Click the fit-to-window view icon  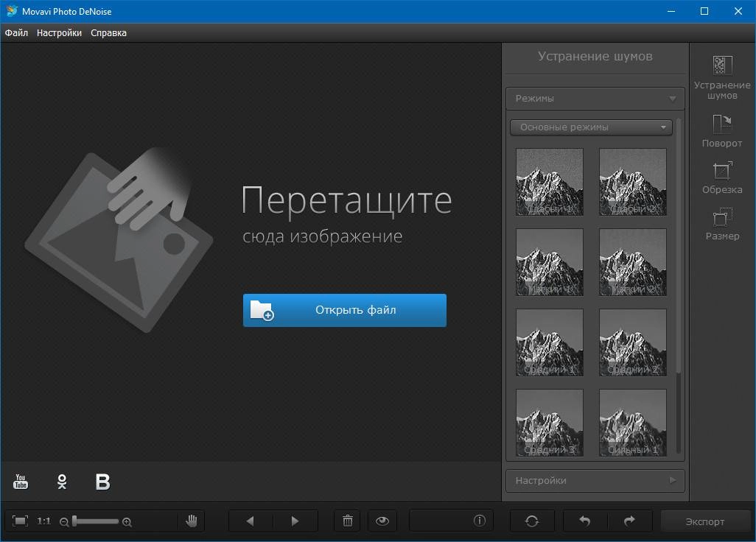click(x=20, y=521)
